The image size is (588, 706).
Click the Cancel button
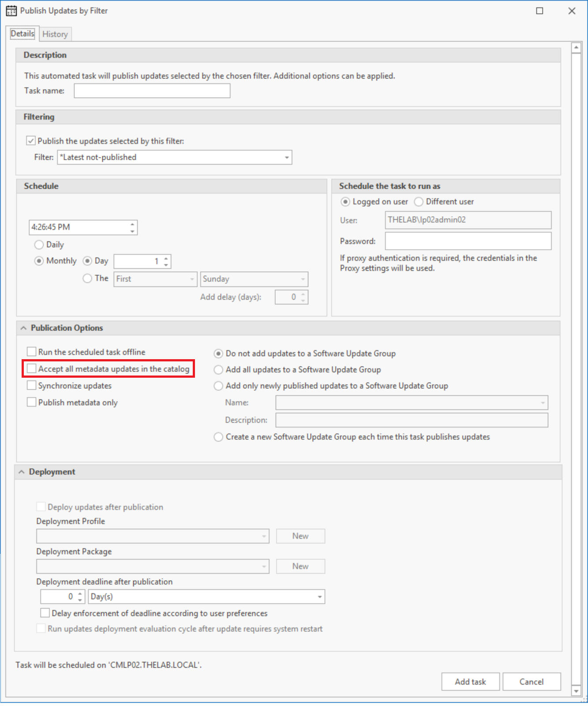532,682
